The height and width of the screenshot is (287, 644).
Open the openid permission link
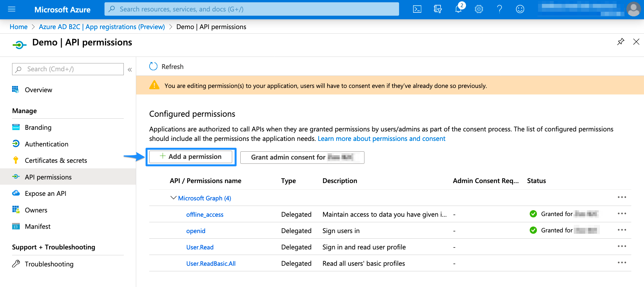point(196,231)
